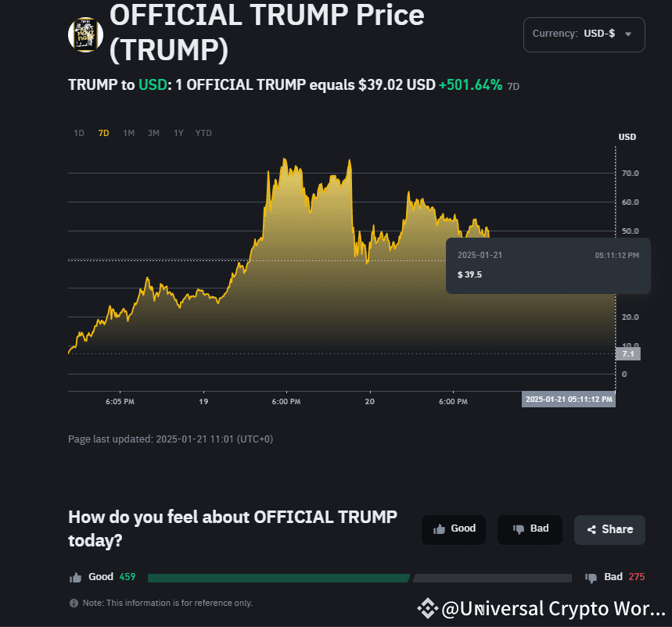
Task: Click the info icon before the reference note
Action: pos(74,604)
